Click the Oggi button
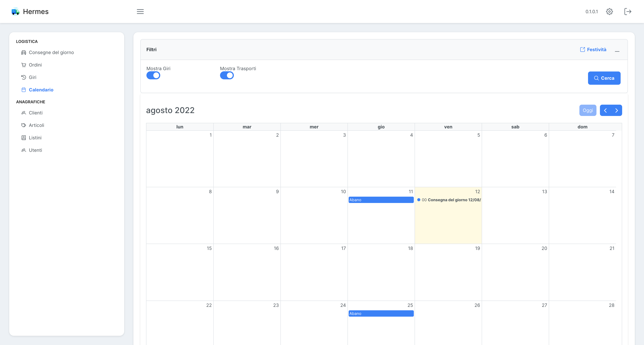Image resolution: width=644 pixels, height=345 pixels. click(x=587, y=111)
